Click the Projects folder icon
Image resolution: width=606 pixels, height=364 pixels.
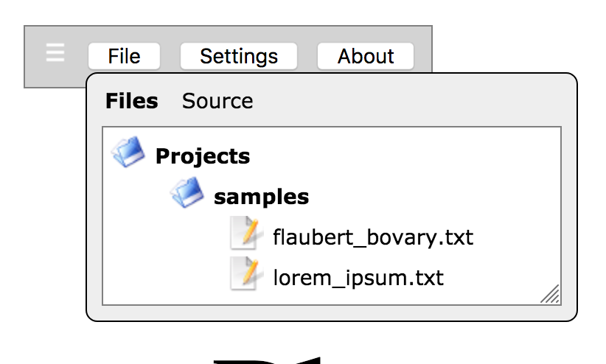[128, 152]
